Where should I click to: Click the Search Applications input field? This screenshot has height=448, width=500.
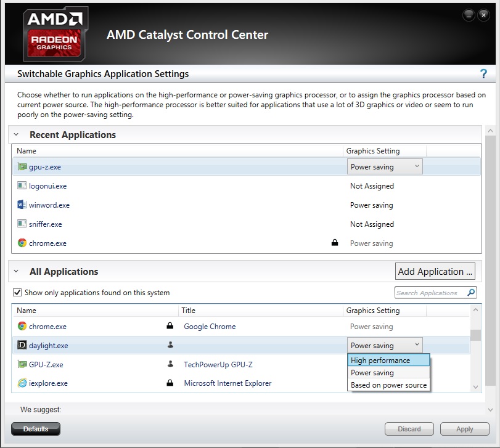coord(430,293)
